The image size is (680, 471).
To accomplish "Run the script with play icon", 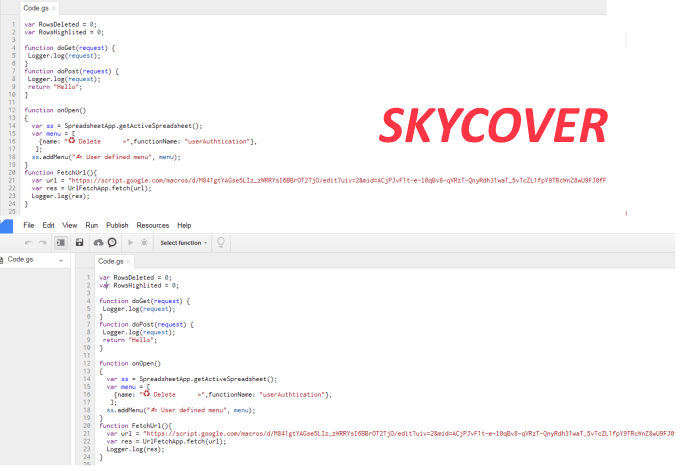I will click(130, 242).
